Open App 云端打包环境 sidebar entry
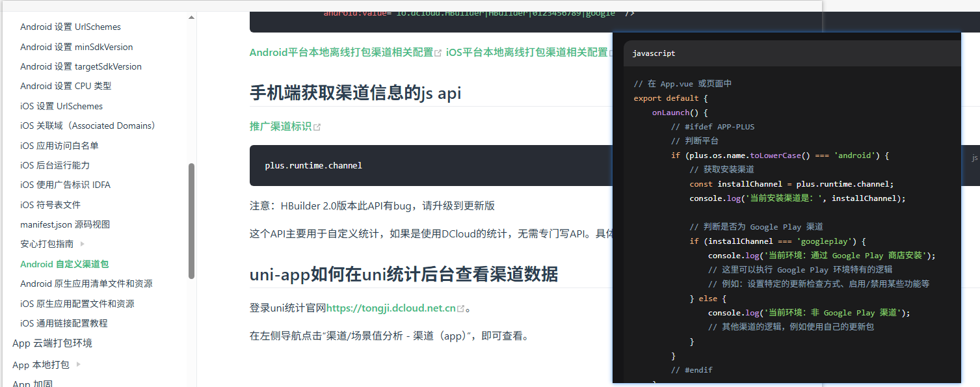This screenshot has height=387, width=980. coord(52,343)
